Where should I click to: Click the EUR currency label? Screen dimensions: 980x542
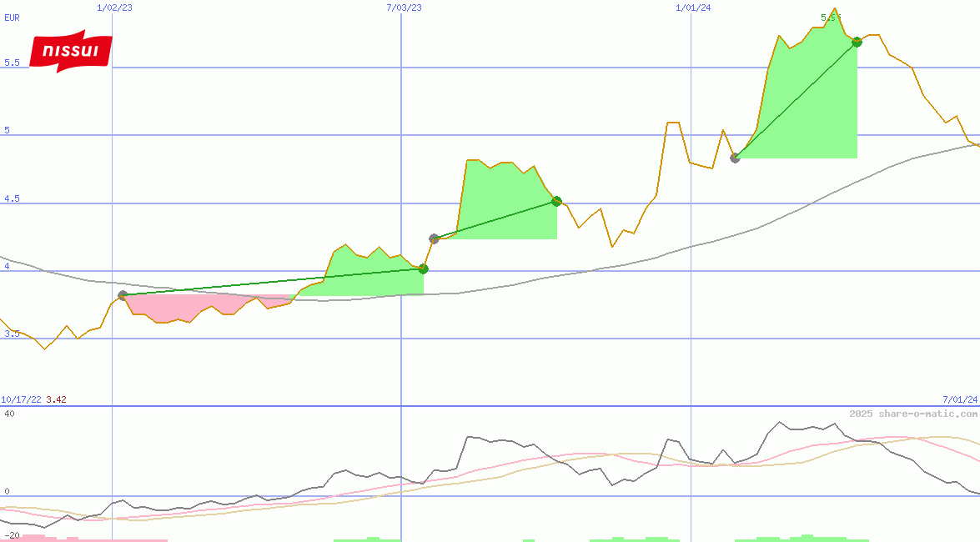coord(12,17)
